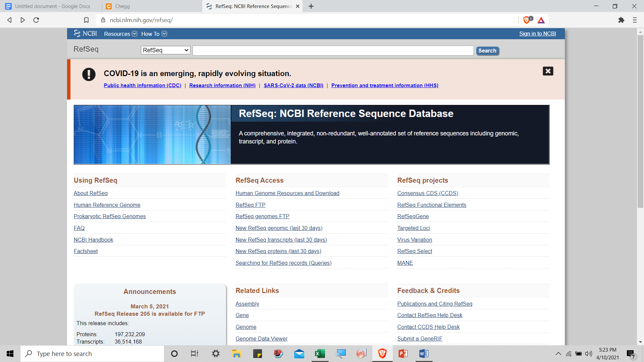Screen dimensions: 644x362
Task: Open the browser hamburger menu
Action: (635, 20)
